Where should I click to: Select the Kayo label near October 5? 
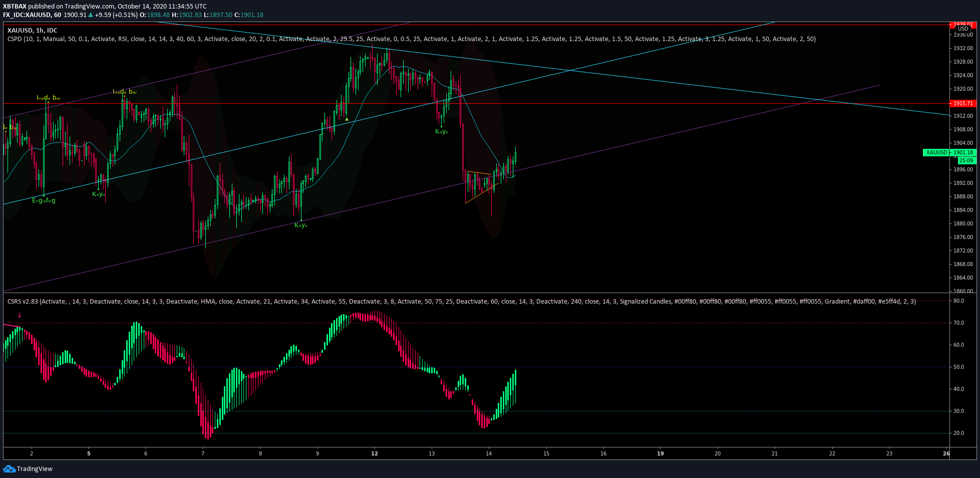98,194
